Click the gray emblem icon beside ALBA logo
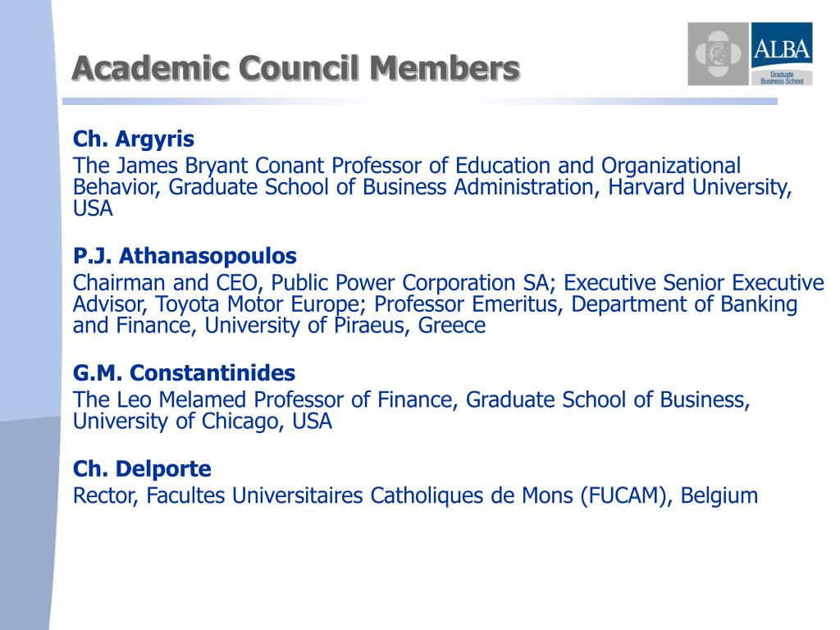The image size is (840, 630). click(718, 53)
